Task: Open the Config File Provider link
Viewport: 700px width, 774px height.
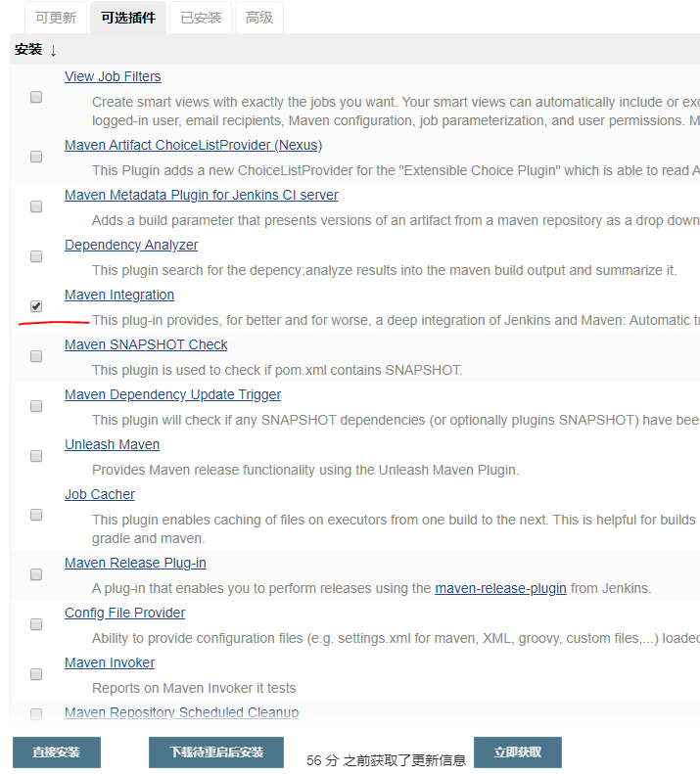Action: (124, 613)
